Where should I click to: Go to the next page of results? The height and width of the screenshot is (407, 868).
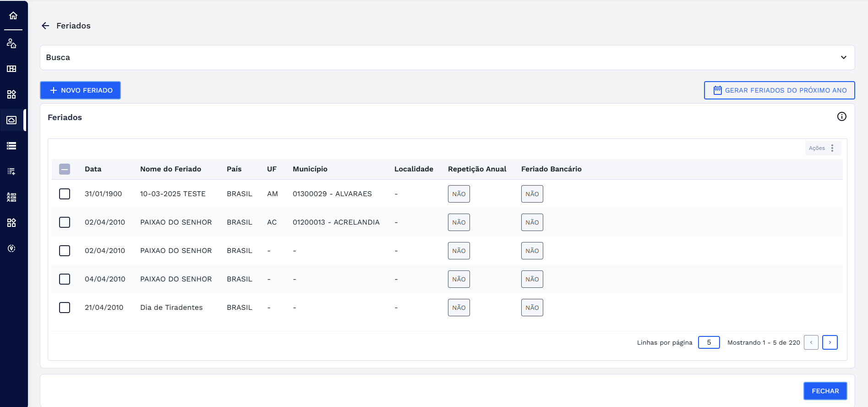click(830, 342)
